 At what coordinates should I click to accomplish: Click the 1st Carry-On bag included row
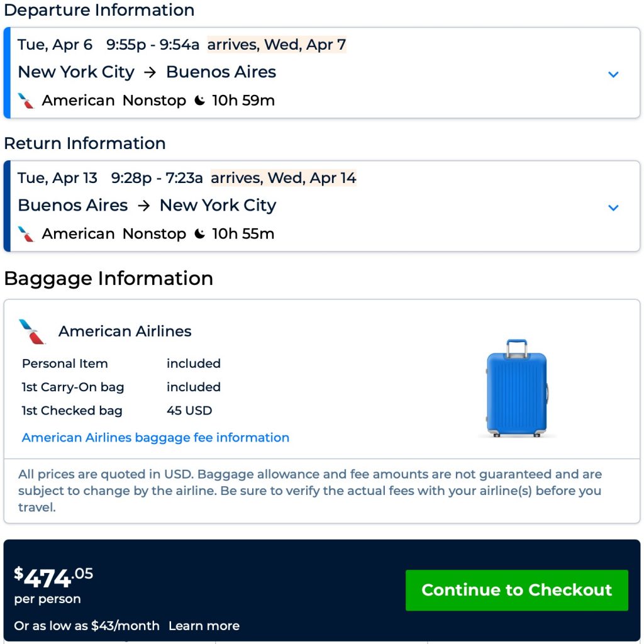(x=121, y=387)
